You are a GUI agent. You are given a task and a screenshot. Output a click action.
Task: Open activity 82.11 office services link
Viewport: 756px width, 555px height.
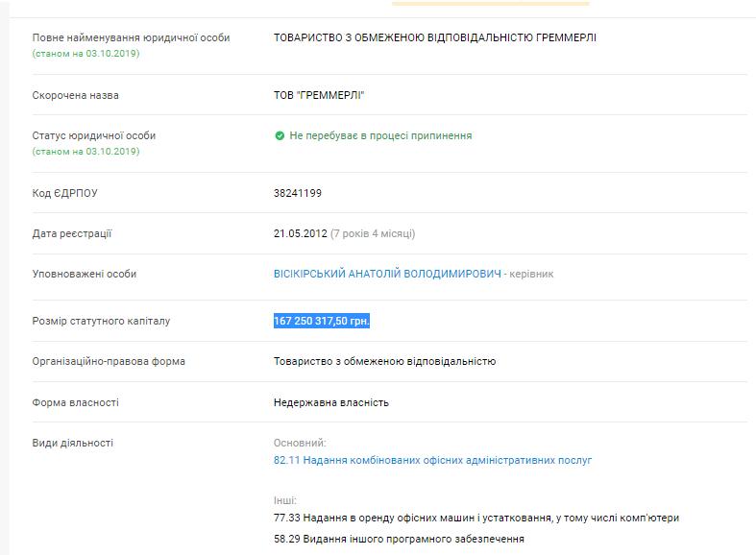[432, 460]
